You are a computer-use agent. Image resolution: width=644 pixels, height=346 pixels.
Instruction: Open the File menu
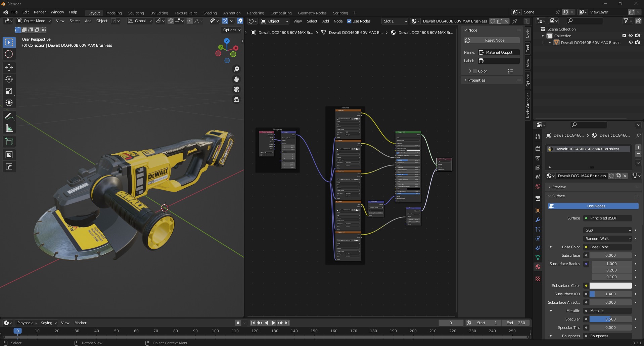pos(14,12)
